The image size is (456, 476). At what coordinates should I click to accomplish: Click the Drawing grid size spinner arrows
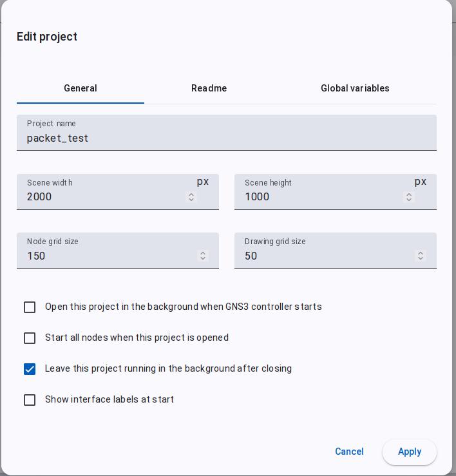[421, 255]
